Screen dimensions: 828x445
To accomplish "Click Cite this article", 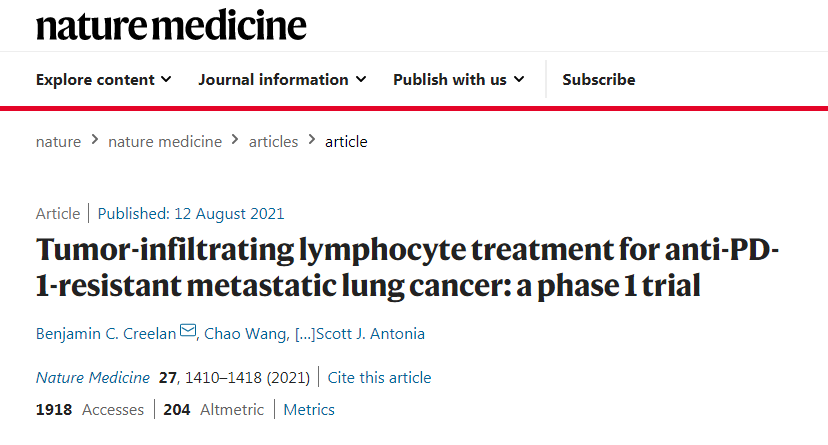I will click(379, 377).
